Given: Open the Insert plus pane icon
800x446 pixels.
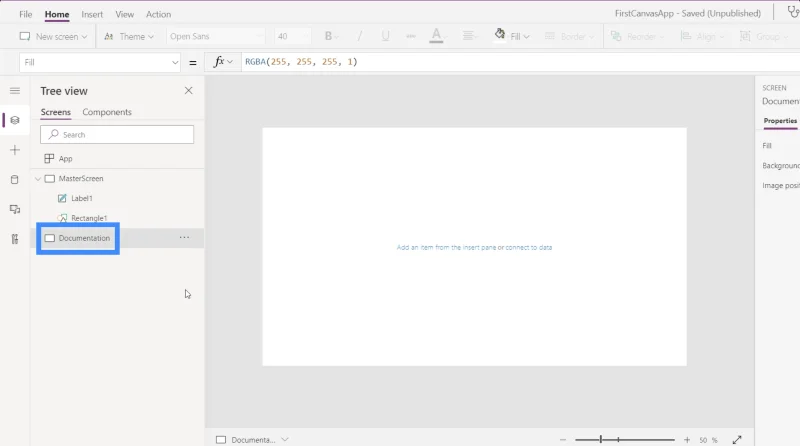Looking at the screenshot, I should 15,150.
